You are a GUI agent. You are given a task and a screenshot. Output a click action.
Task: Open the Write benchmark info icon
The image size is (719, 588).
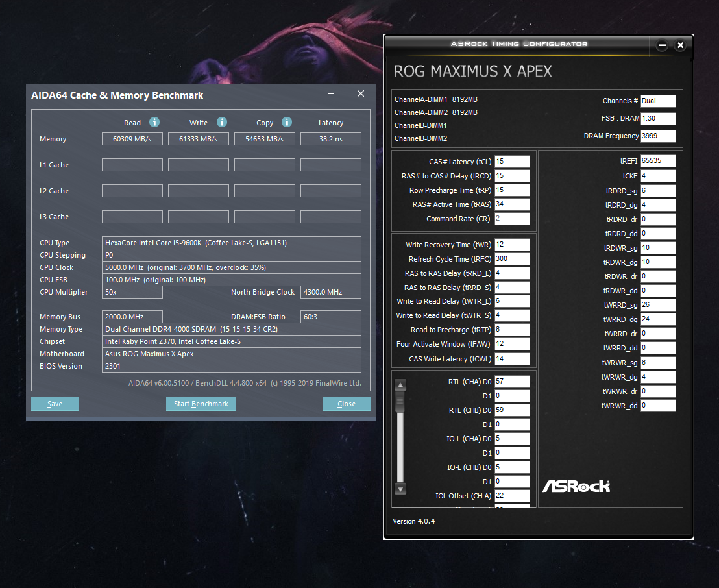tap(222, 122)
